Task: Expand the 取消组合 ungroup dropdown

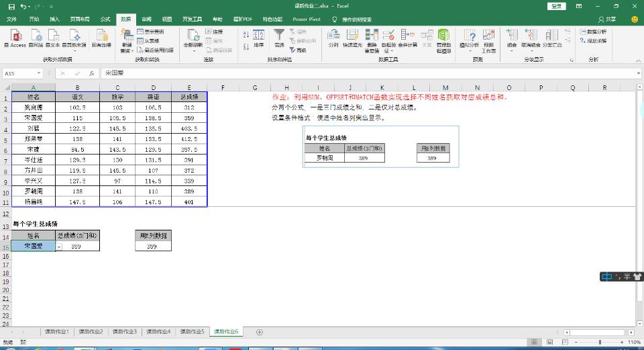Action: (531, 40)
